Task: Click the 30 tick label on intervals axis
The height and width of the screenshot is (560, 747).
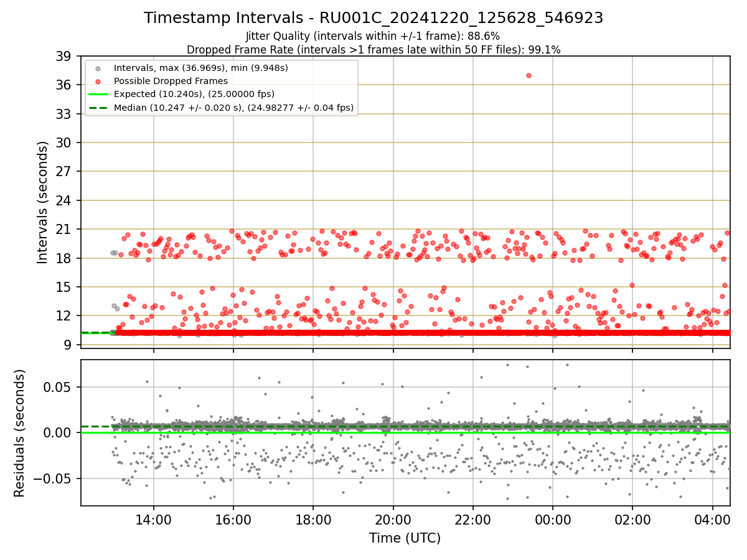Action: (64, 142)
